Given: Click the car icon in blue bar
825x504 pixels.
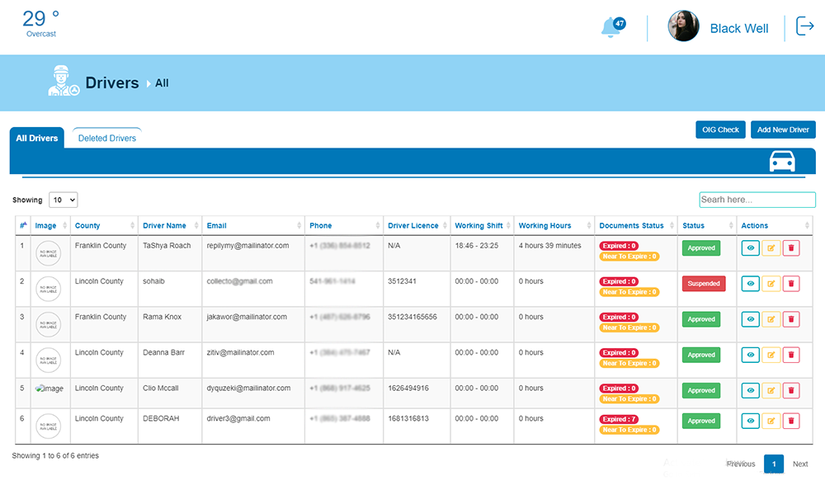Looking at the screenshot, I should pos(781,161).
